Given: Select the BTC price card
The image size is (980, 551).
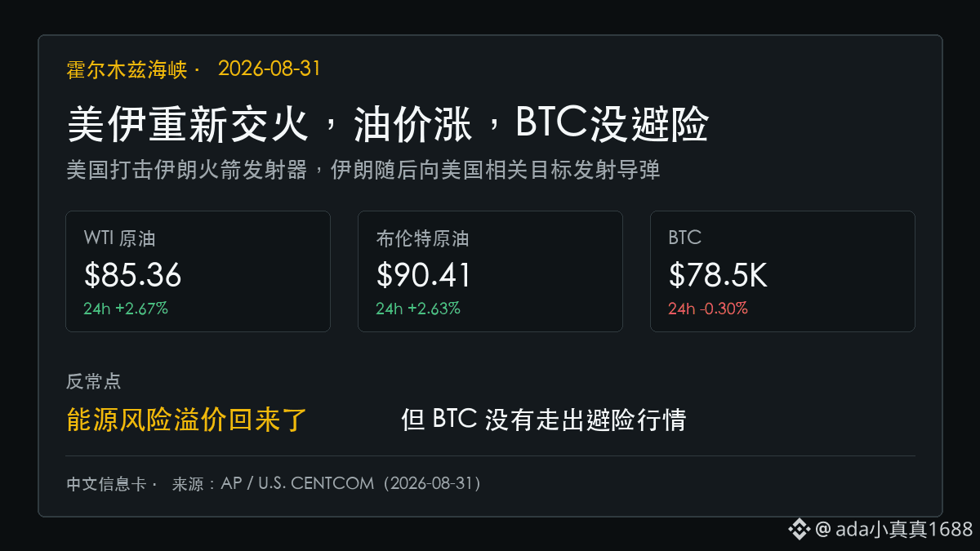Looking at the screenshot, I should click(x=782, y=271).
